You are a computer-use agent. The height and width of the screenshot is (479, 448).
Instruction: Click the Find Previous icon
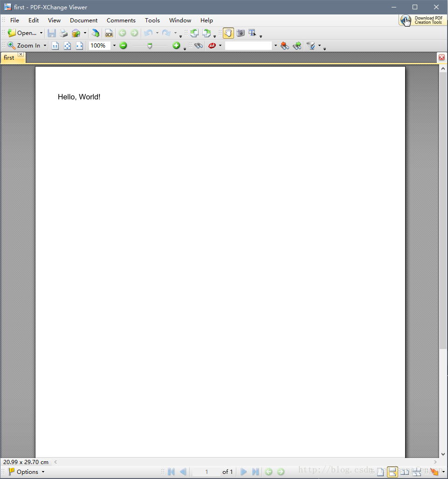285,46
